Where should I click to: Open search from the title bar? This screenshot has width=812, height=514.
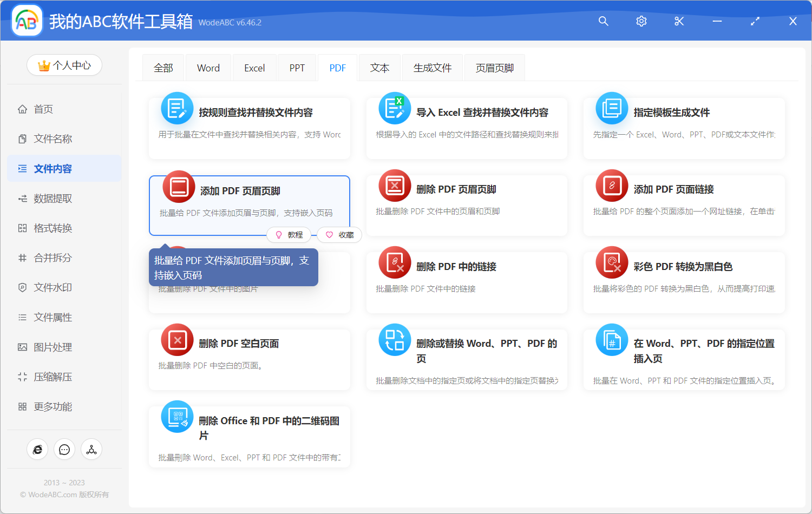603,21
